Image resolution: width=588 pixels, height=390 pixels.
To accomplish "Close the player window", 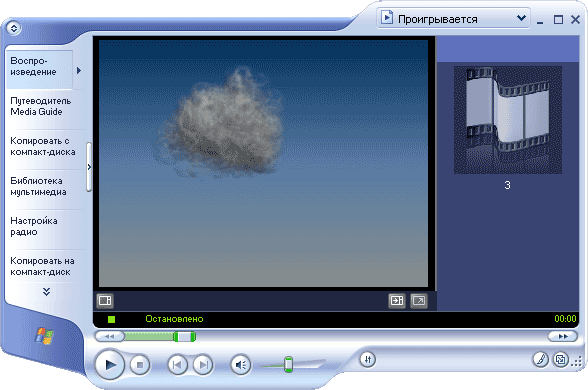I will click(x=575, y=20).
